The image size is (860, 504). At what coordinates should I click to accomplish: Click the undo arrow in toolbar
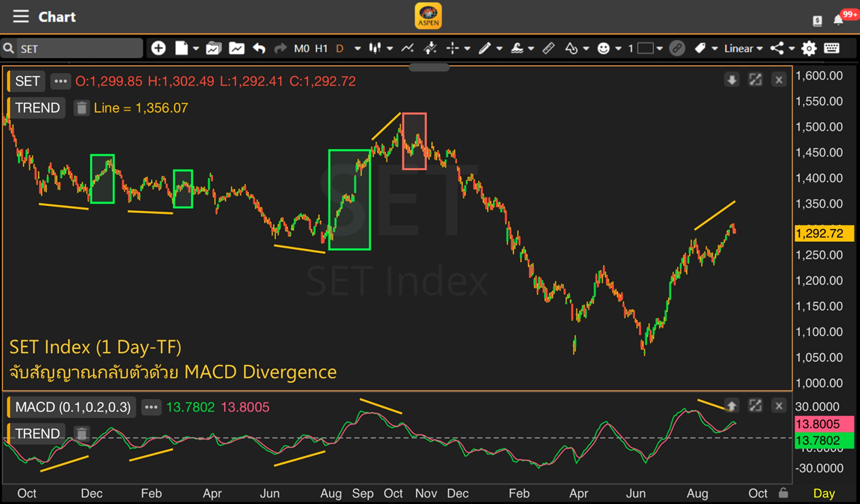[x=259, y=49]
